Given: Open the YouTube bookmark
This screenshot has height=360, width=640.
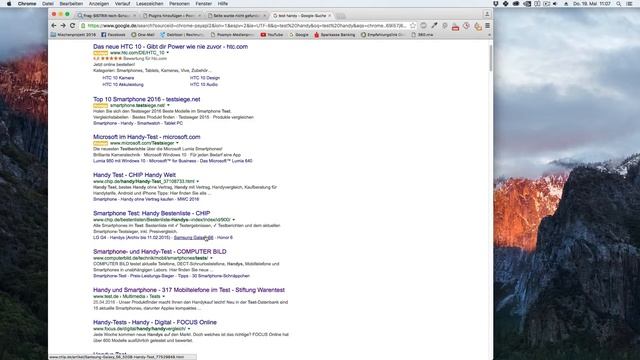Looking at the screenshot, I should point(272,35).
